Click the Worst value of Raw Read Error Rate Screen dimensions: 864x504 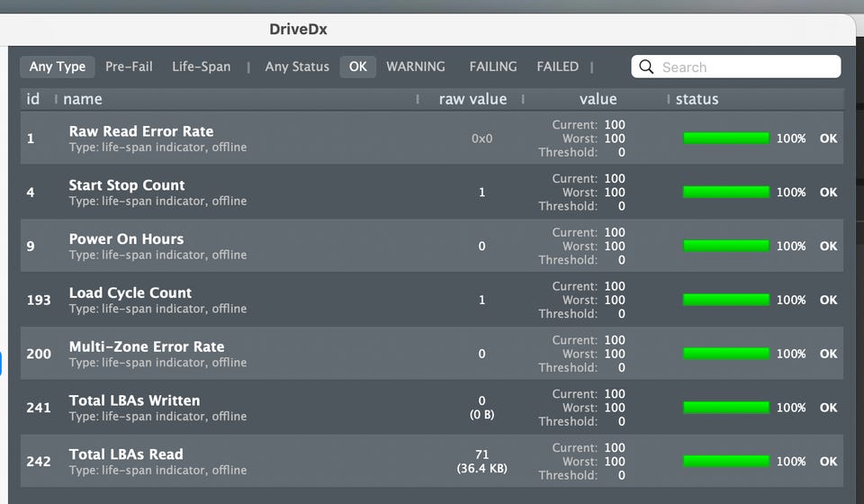(x=615, y=139)
